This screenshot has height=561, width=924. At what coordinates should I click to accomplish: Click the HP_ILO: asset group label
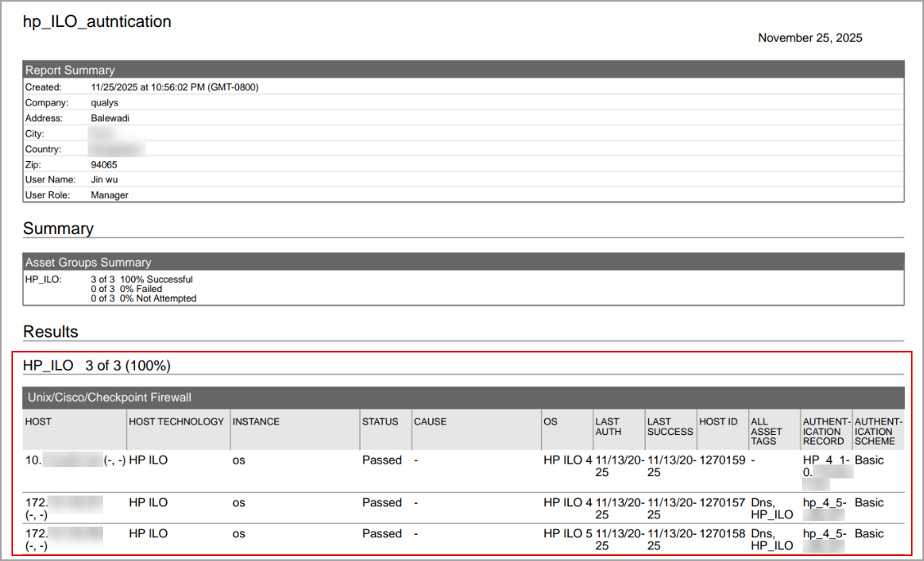pos(43,279)
